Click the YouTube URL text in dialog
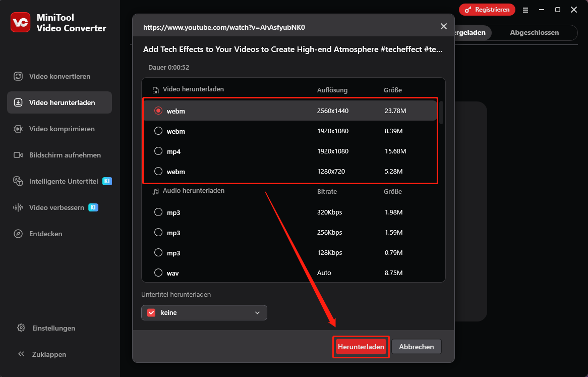The width and height of the screenshot is (588, 377). [x=224, y=27]
